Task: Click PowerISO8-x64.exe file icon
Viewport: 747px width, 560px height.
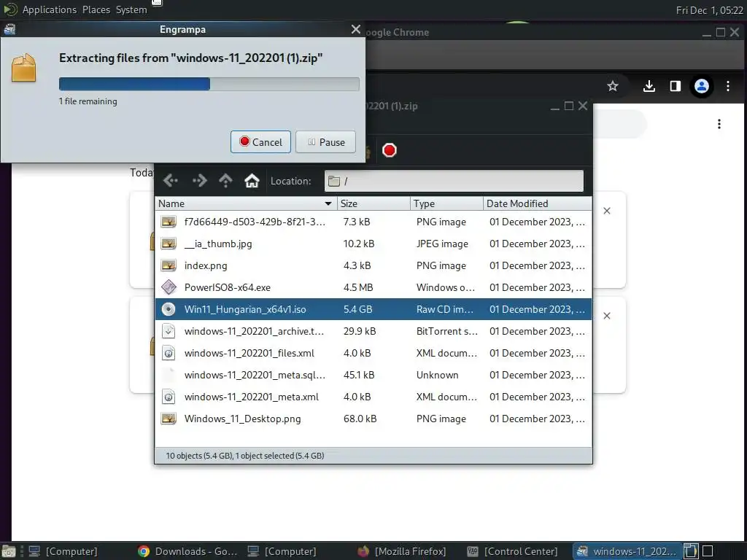Action: (169, 287)
